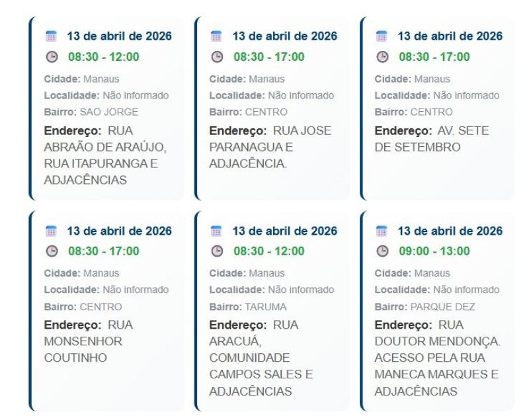Viewport: 529px width, 420px height.
Task: Click the AV. SETE DE SETEMBRO address
Action: coord(432,139)
